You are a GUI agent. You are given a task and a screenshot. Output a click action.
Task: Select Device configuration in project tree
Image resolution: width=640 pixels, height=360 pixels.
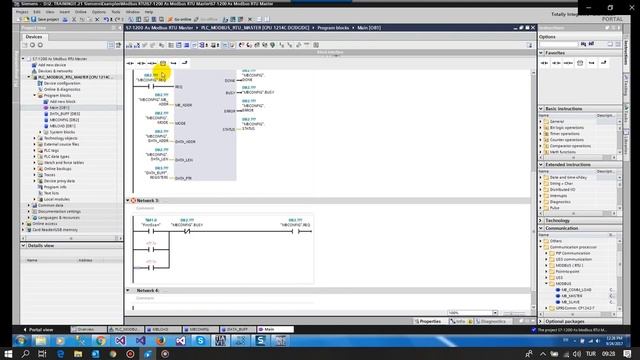click(x=62, y=83)
